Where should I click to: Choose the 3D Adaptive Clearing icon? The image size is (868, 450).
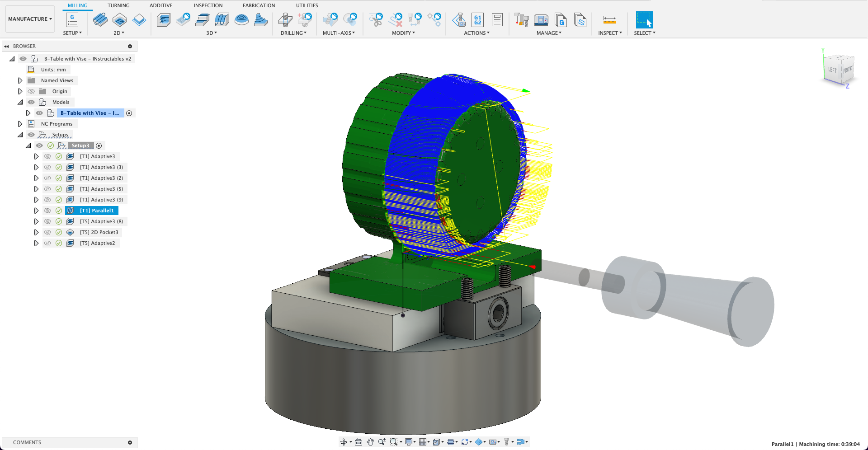point(164,20)
